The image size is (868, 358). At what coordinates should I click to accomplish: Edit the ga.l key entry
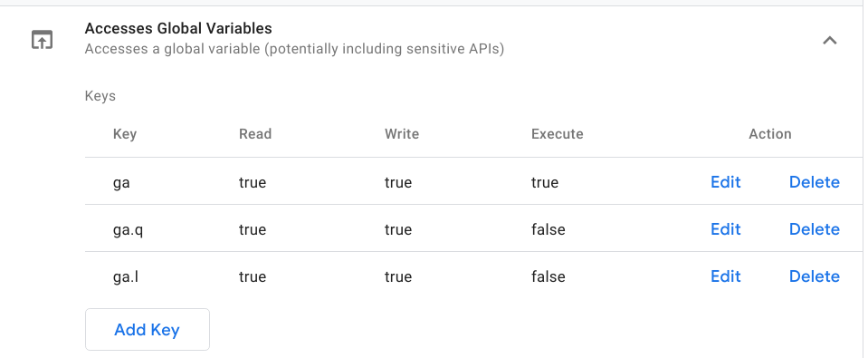(726, 276)
